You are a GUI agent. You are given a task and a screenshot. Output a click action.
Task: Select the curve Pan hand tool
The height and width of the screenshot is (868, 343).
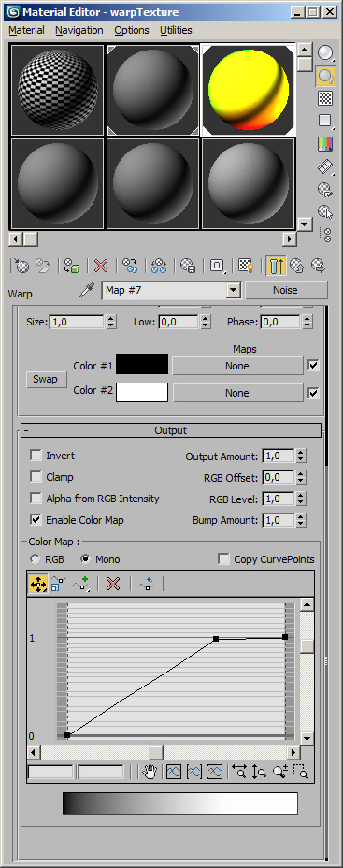pos(149,772)
